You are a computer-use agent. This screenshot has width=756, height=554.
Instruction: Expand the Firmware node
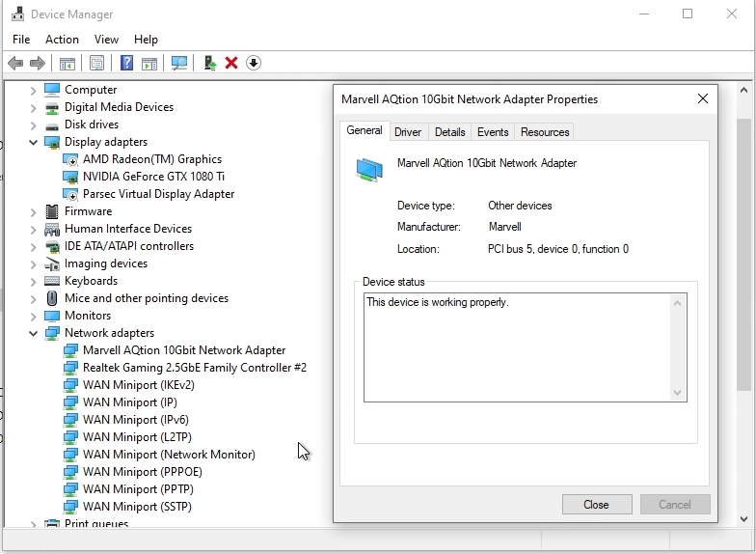(x=33, y=212)
